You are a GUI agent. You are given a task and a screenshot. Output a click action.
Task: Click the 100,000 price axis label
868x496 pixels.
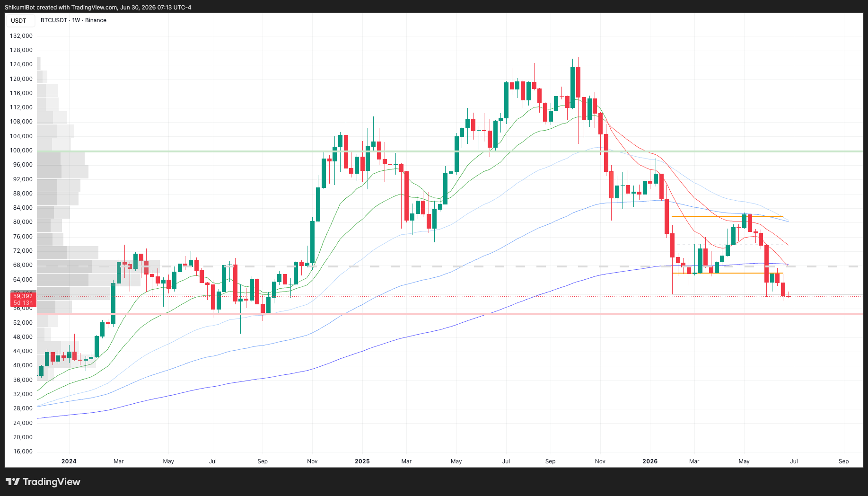(x=21, y=151)
